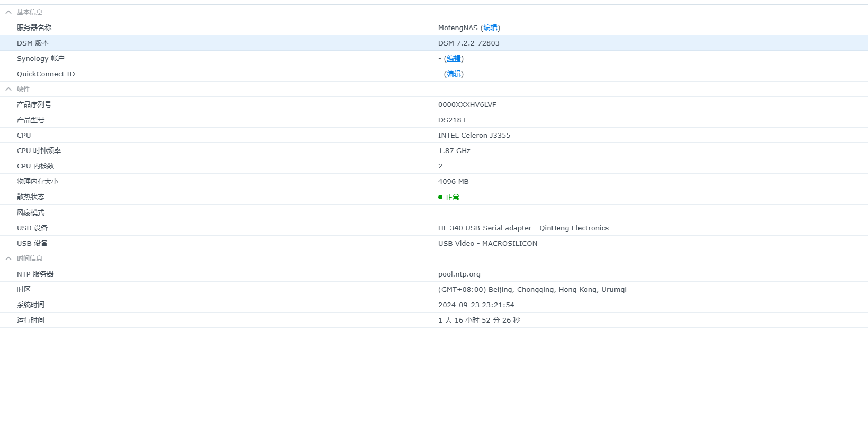Select the CPU 时钟频率 label
This screenshot has width=868, height=437.
(39, 151)
